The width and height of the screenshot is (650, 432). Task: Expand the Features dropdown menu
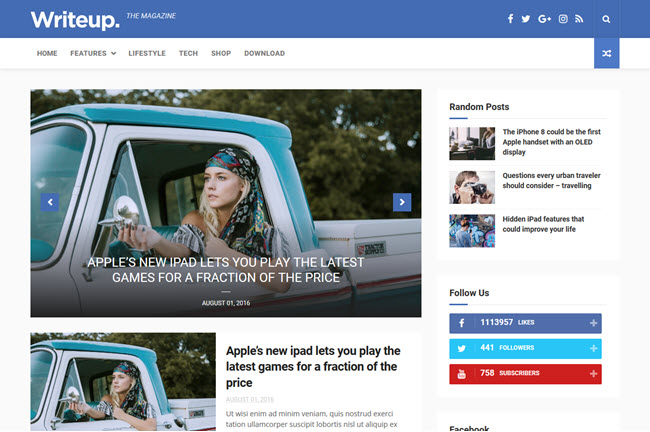click(x=93, y=53)
